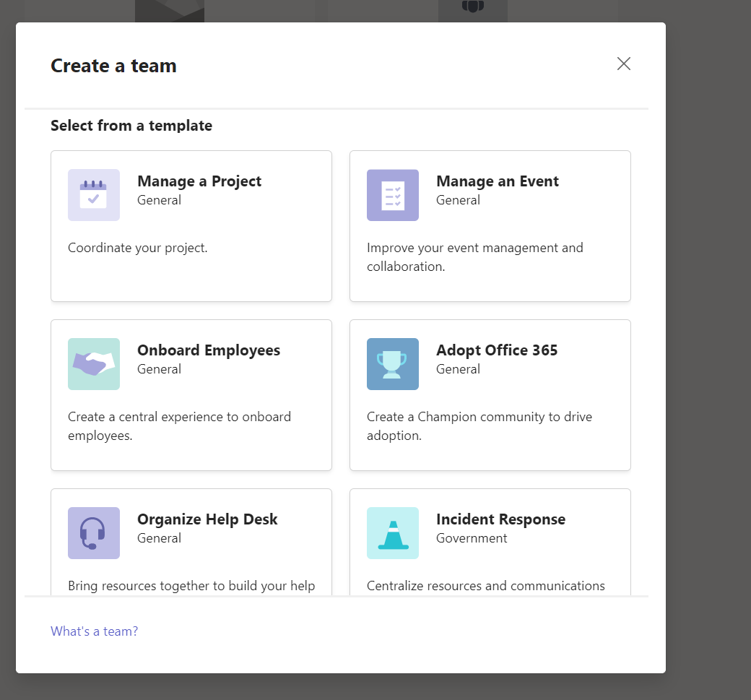Select the Onboard Employees template card
Viewport: 751px width, 700px height.
(191, 394)
